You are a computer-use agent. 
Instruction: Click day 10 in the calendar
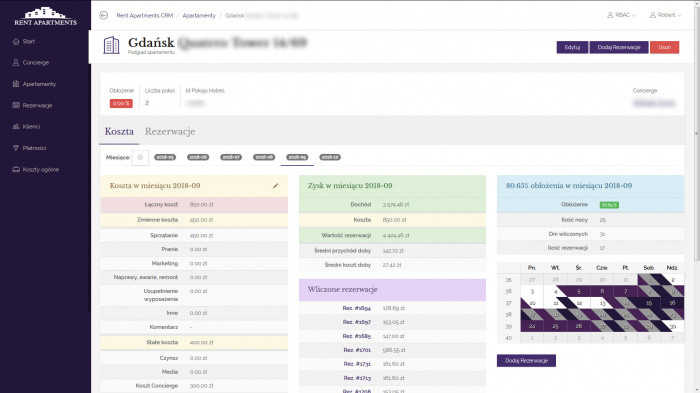pos(532,303)
